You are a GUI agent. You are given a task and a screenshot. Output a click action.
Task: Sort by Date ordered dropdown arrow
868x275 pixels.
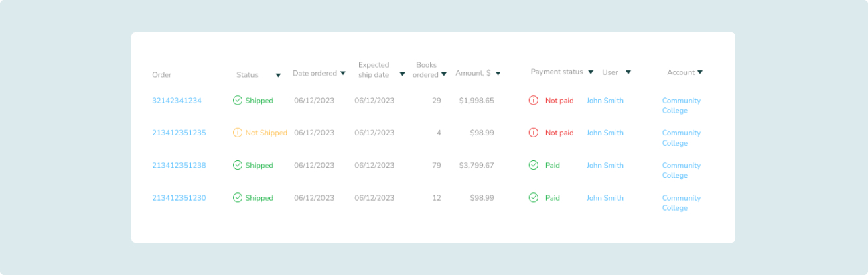[343, 73]
